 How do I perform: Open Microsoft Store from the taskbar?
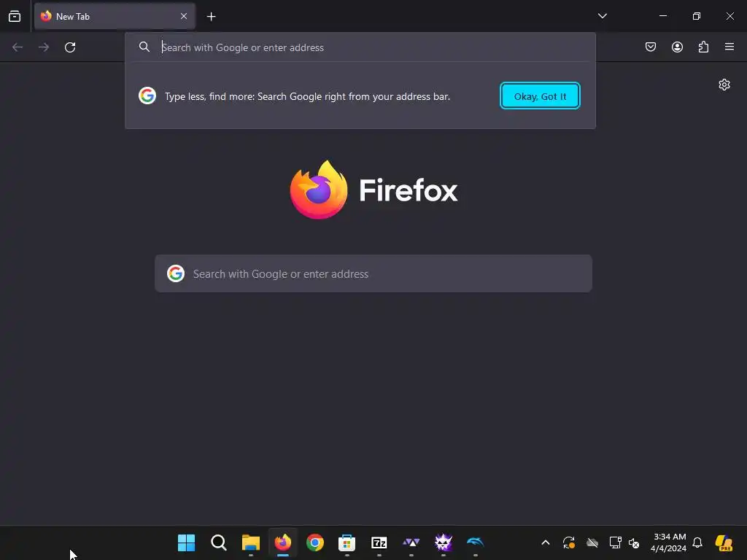347,542
